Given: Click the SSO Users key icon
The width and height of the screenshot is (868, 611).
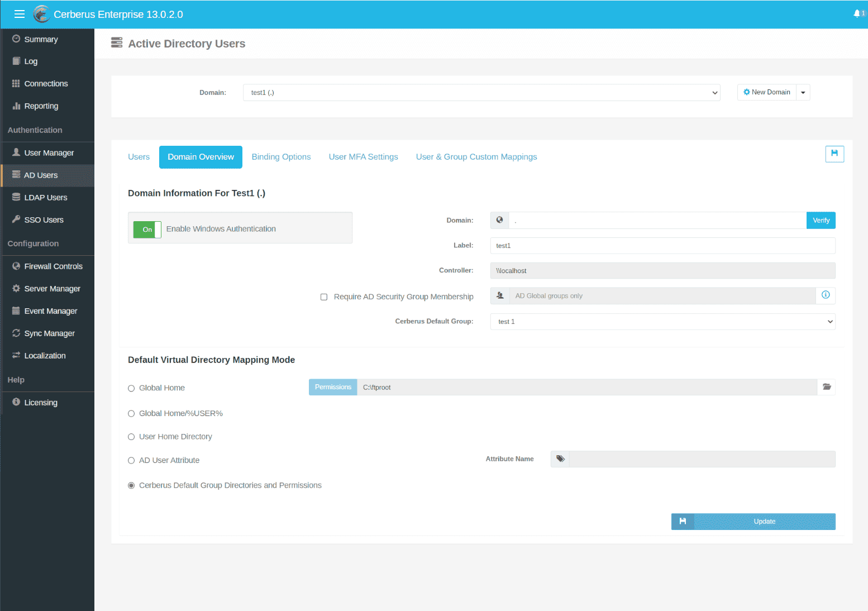Looking at the screenshot, I should tap(16, 219).
